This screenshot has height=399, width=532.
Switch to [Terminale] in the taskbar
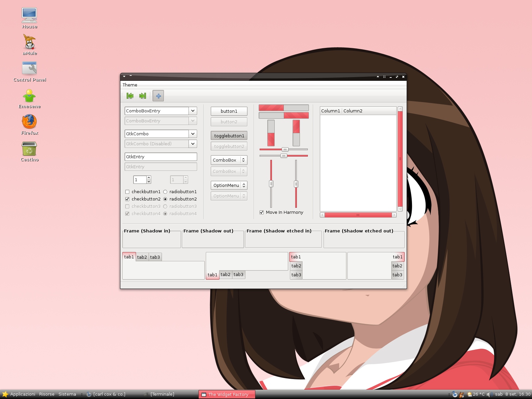tap(160, 394)
